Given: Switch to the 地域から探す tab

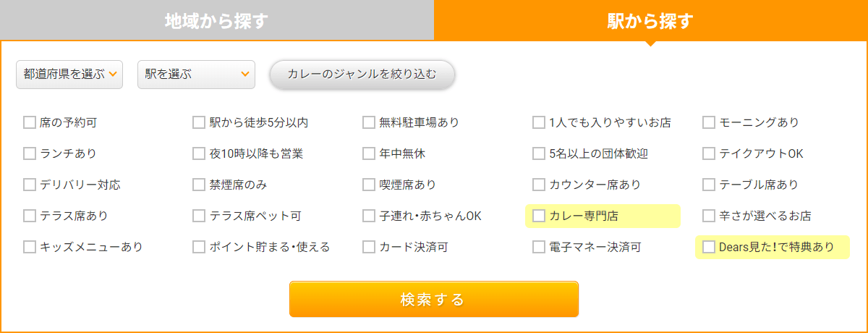Looking at the screenshot, I should point(216,20).
